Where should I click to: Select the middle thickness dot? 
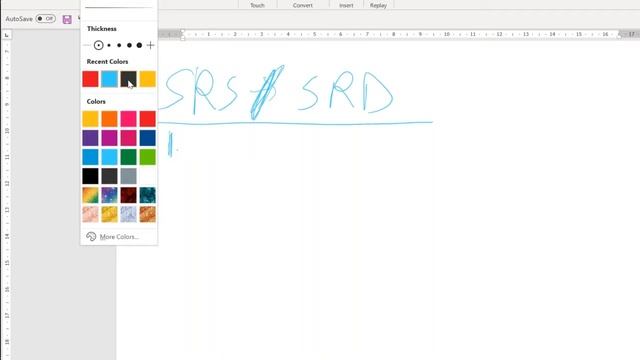click(119, 45)
